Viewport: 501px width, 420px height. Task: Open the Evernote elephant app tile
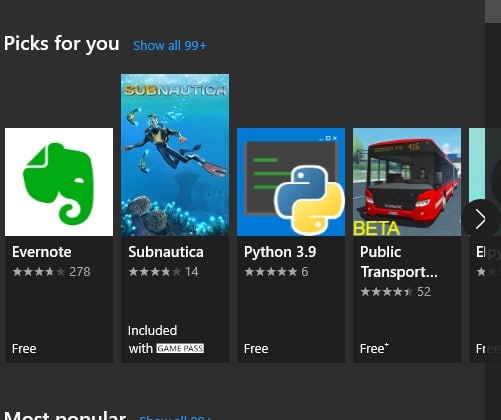pos(59,182)
